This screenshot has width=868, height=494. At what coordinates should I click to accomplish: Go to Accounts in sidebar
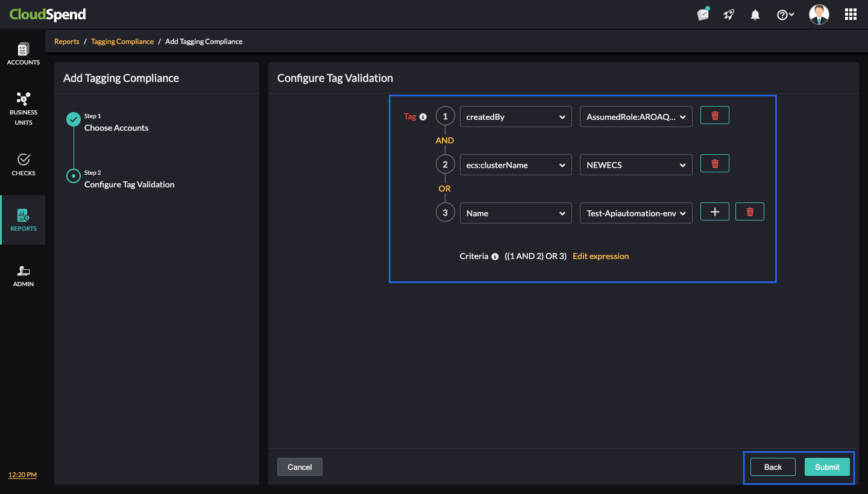[24, 54]
